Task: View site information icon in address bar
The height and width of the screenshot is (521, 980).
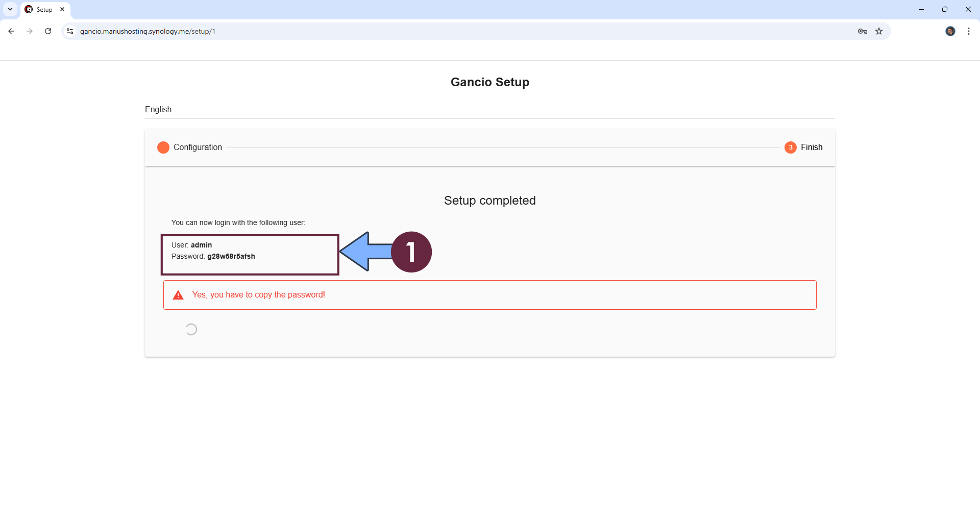Action: click(70, 31)
